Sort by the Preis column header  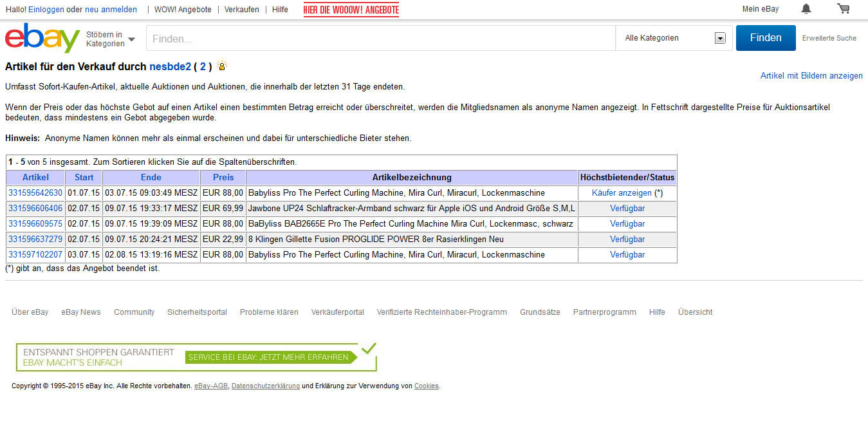223,177
